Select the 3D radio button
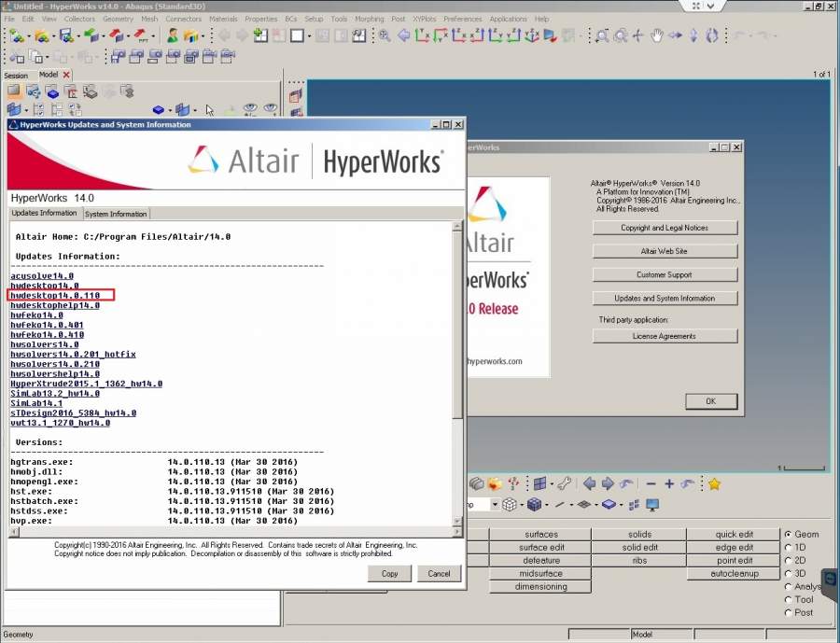 pos(788,573)
